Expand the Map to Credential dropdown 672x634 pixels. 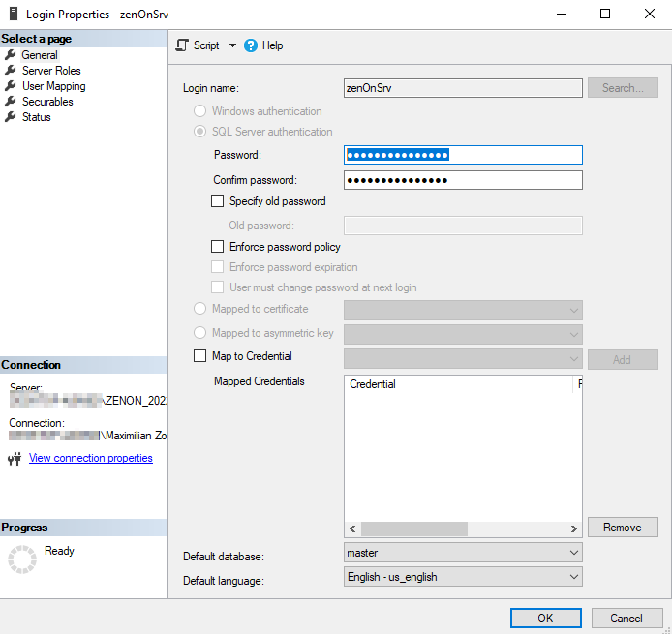point(463,359)
